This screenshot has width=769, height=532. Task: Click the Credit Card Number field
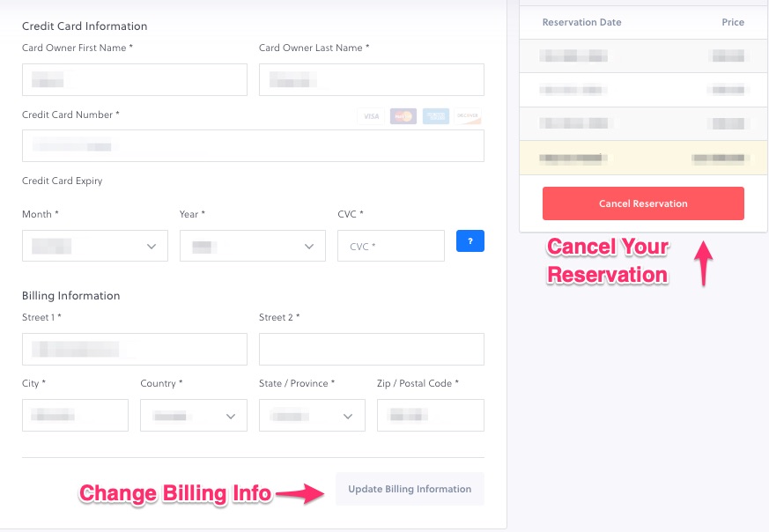click(x=253, y=145)
